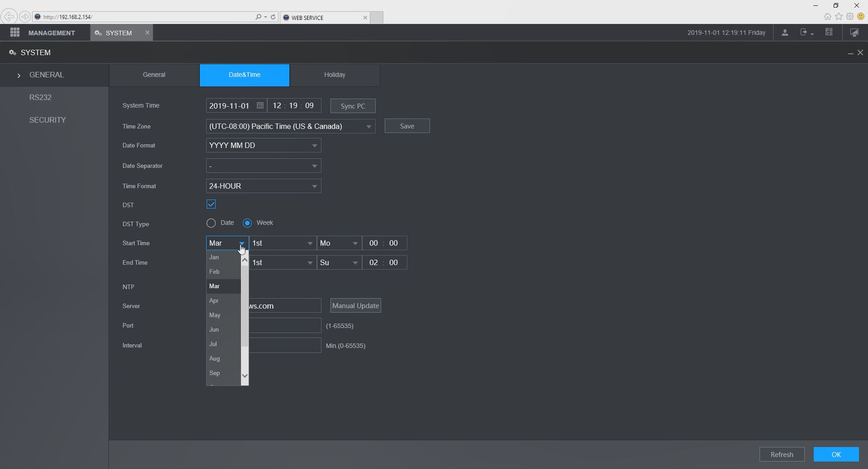Open the RS232 section in sidebar
The width and height of the screenshot is (868, 469).
click(x=40, y=98)
